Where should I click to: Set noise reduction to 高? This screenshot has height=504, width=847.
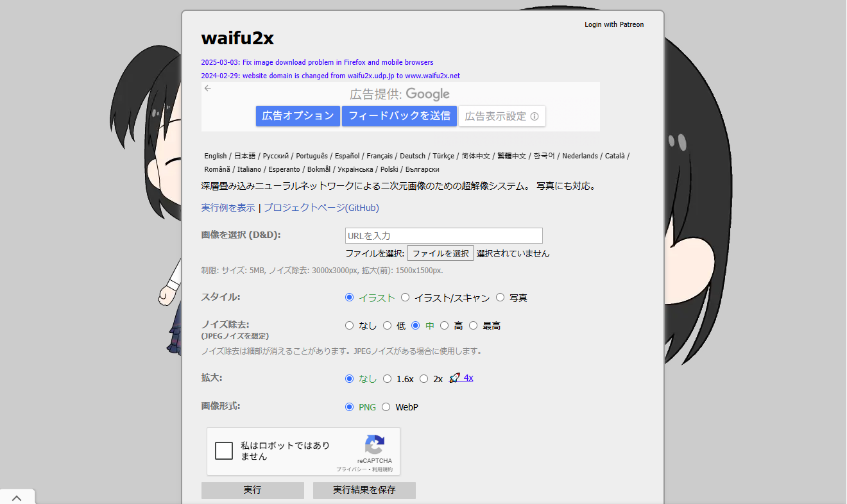pyautogui.click(x=444, y=326)
